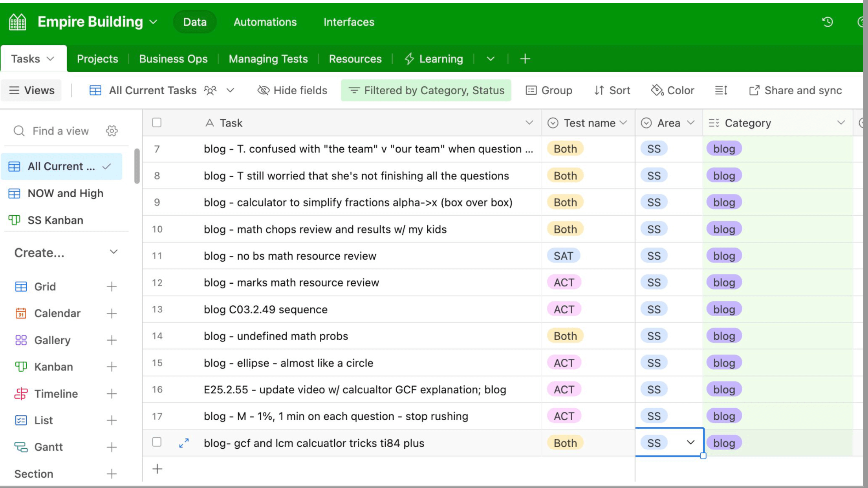This screenshot has height=488, width=868.
Task: Check the gcf and lcm row checkbox
Action: [x=157, y=442]
